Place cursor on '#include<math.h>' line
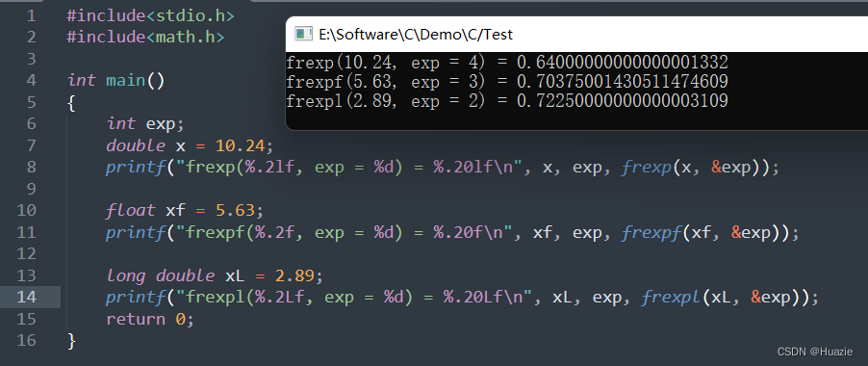Screen dimensions: 868x366 [145, 38]
